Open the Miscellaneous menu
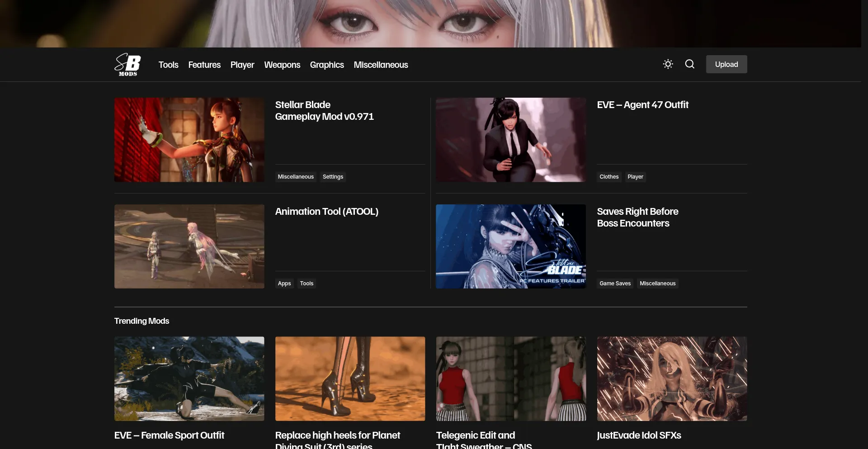Viewport: 868px width, 449px height. pyautogui.click(x=381, y=65)
